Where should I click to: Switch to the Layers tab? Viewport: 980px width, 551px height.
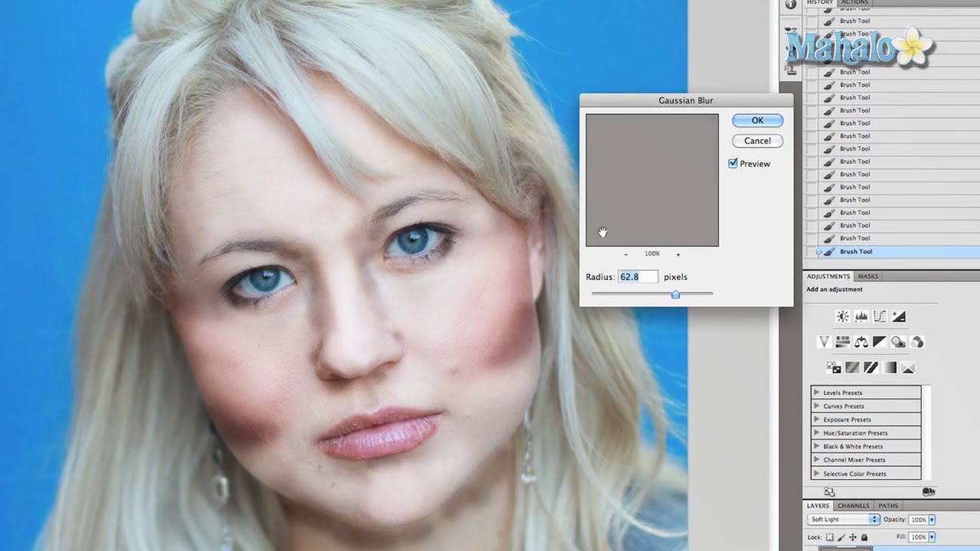(x=818, y=506)
